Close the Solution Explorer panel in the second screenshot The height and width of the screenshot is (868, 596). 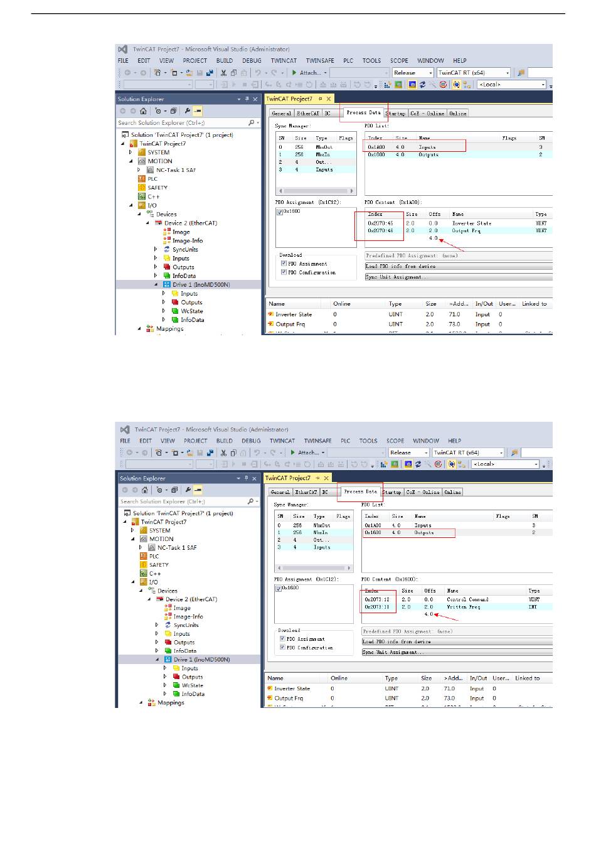pyautogui.click(x=254, y=478)
